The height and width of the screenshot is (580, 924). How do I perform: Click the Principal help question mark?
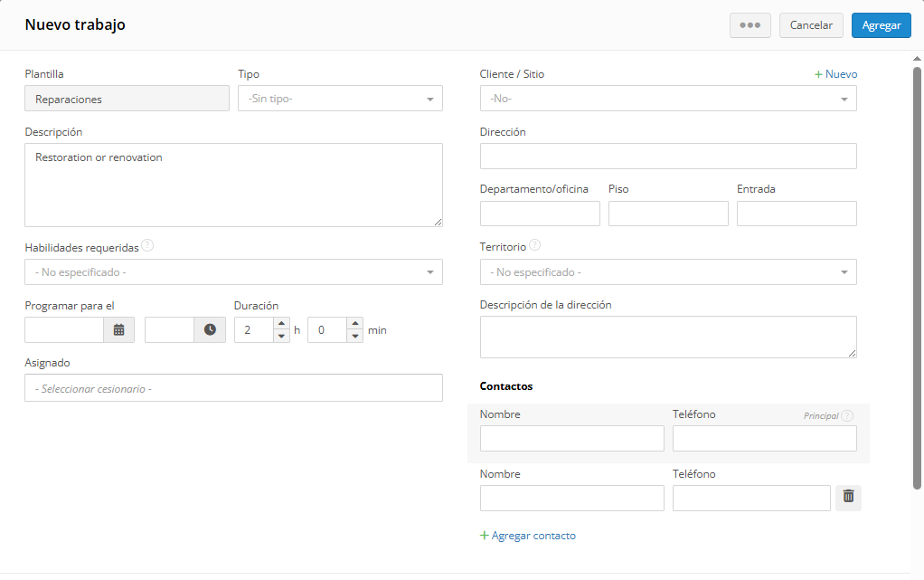[x=847, y=415]
